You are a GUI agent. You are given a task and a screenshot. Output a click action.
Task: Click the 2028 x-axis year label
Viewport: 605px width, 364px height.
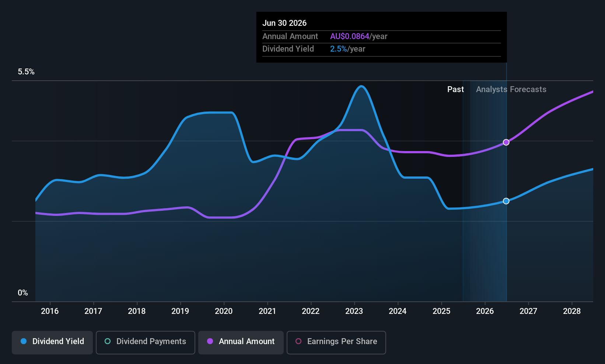click(572, 311)
